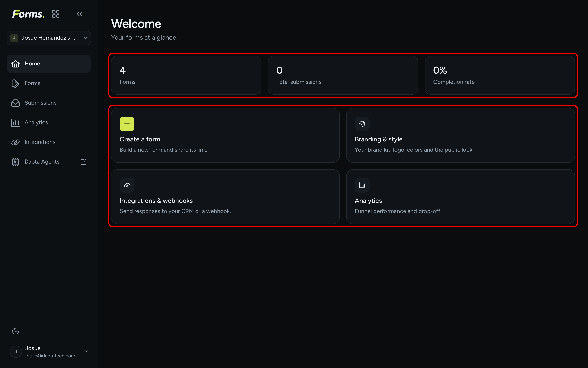
Task: Open Dapta Agents in sidebar
Action: pyautogui.click(x=49, y=162)
